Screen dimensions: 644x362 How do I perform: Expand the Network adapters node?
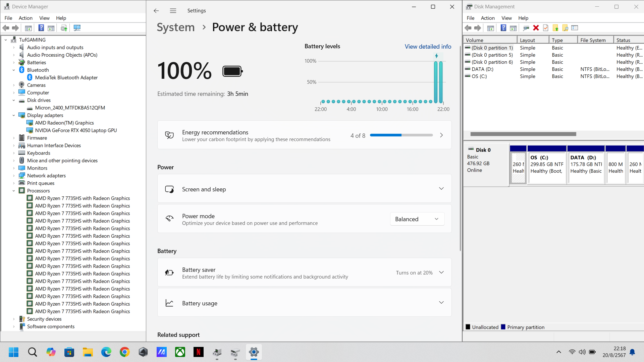[x=14, y=176]
